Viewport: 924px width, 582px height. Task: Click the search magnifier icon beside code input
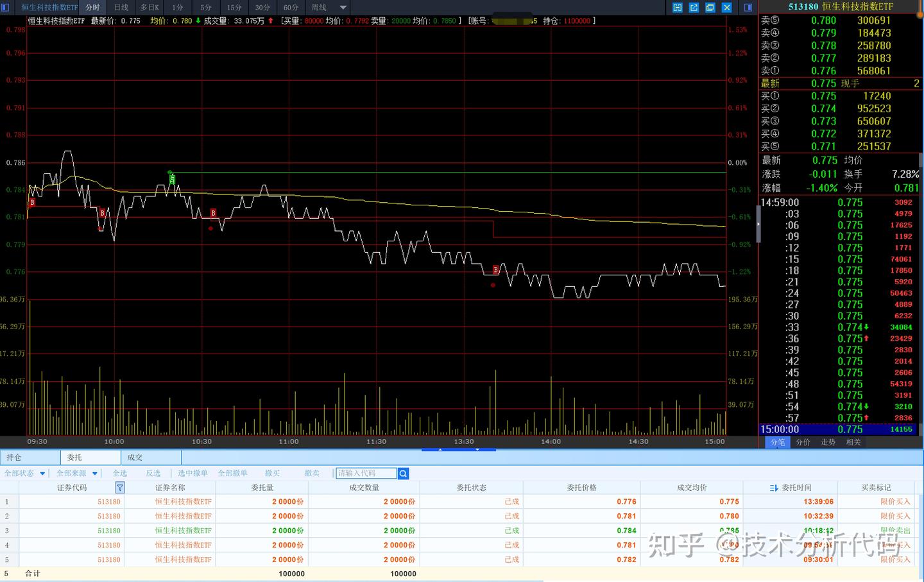click(x=403, y=474)
